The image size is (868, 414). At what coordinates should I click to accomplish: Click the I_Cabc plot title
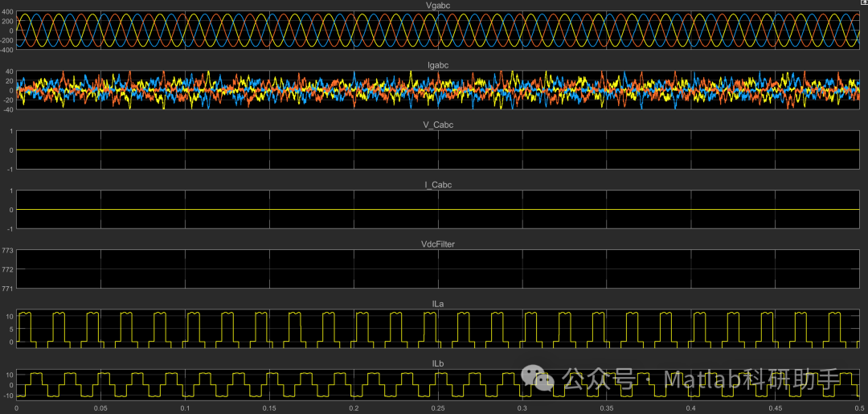point(438,185)
